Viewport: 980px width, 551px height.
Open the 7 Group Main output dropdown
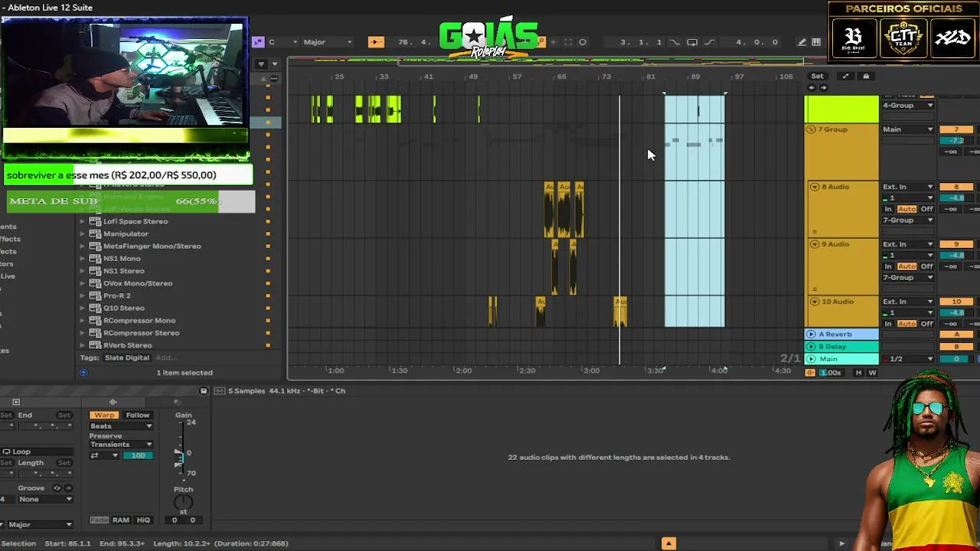pyautogui.click(x=908, y=129)
